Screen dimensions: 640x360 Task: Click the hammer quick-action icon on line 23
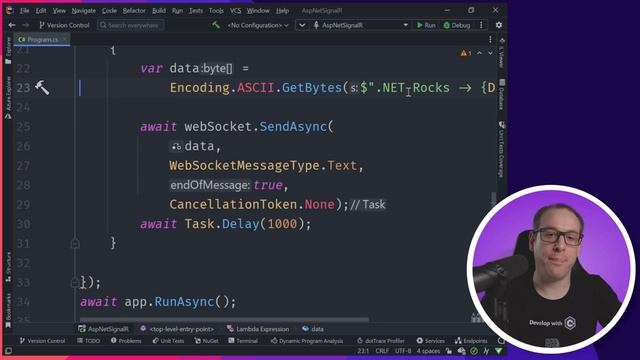42,87
